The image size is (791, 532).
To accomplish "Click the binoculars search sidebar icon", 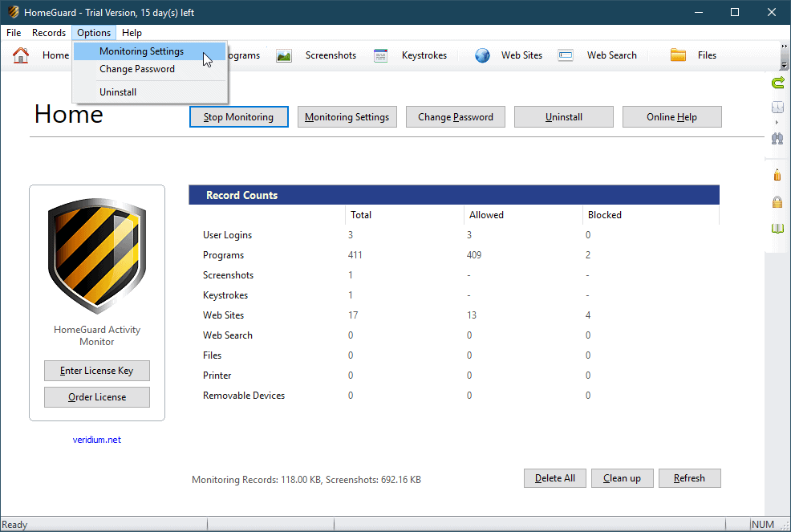I will 777,138.
